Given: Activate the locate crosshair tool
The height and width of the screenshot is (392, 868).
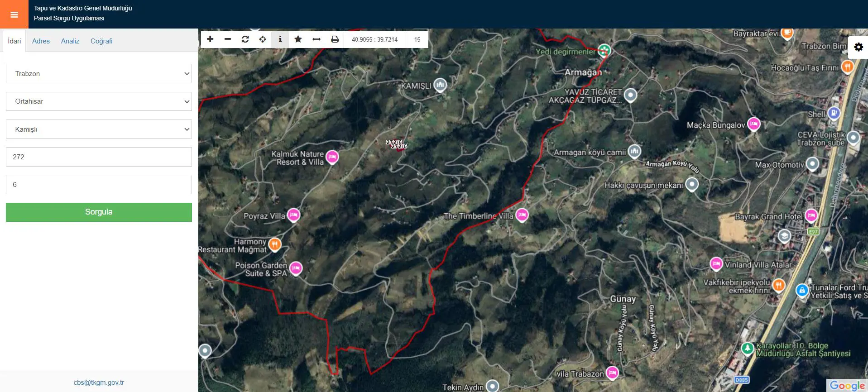Looking at the screenshot, I should pos(263,39).
